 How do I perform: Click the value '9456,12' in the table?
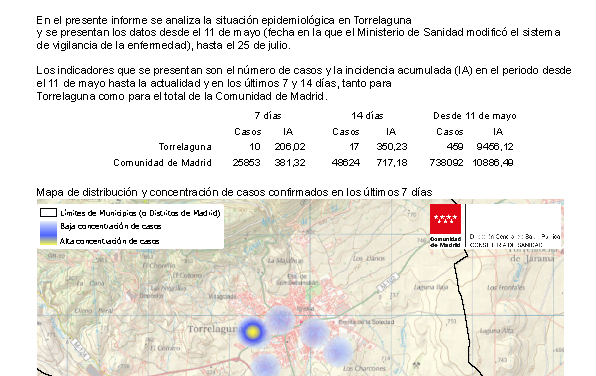pos(495,147)
